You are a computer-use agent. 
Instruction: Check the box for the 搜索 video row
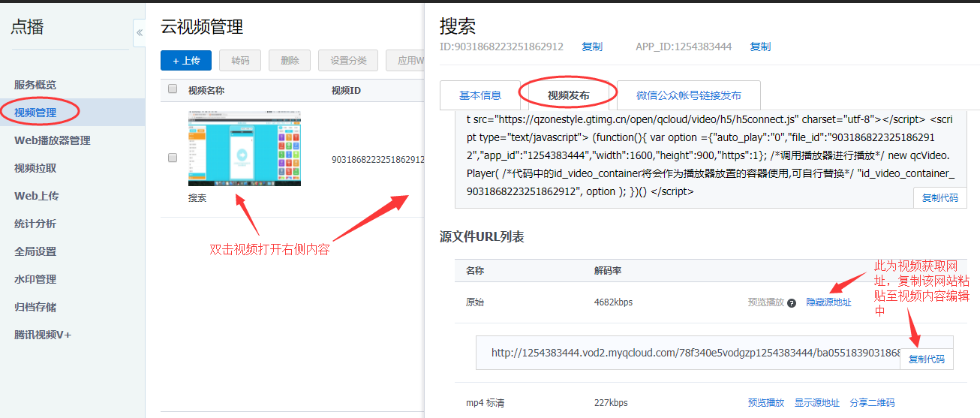pyautogui.click(x=173, y=158)
